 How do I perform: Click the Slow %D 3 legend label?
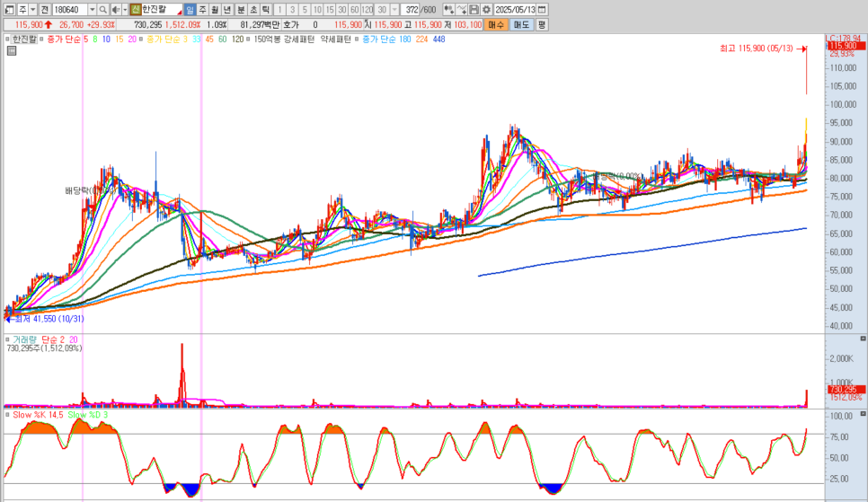87,415
